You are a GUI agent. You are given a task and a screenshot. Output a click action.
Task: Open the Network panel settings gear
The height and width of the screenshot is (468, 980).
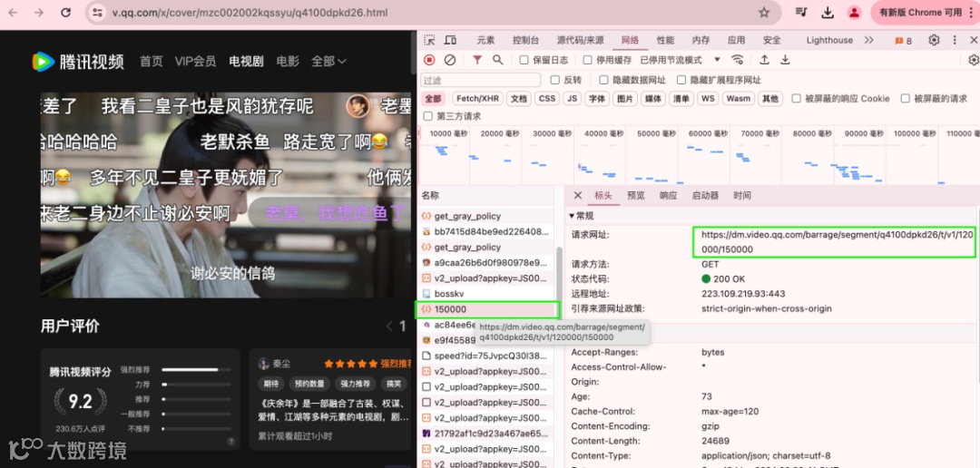click(x=973, y=60)
